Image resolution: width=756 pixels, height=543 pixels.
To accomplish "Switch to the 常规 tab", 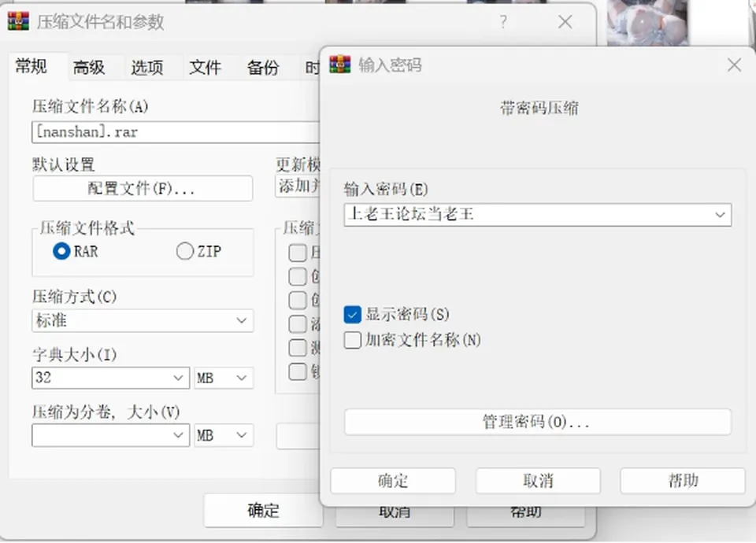I will 31,66.
